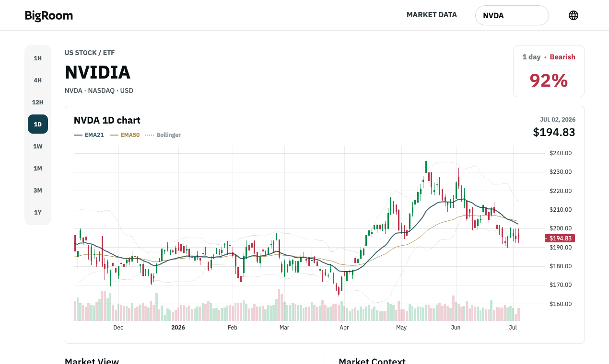
Task: Click the Apr month axis label
Action: pyautogui.click(x=344, y=328)
